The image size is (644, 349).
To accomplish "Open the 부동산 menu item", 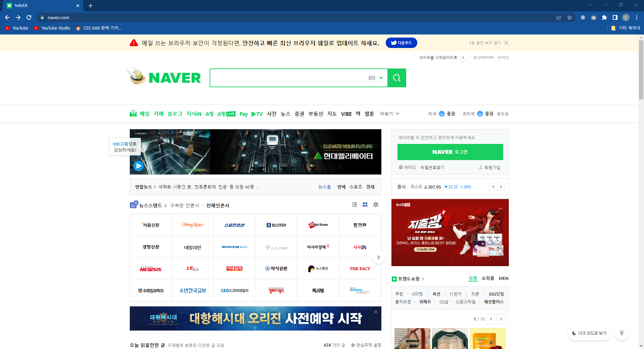I will tap(316, 114).
